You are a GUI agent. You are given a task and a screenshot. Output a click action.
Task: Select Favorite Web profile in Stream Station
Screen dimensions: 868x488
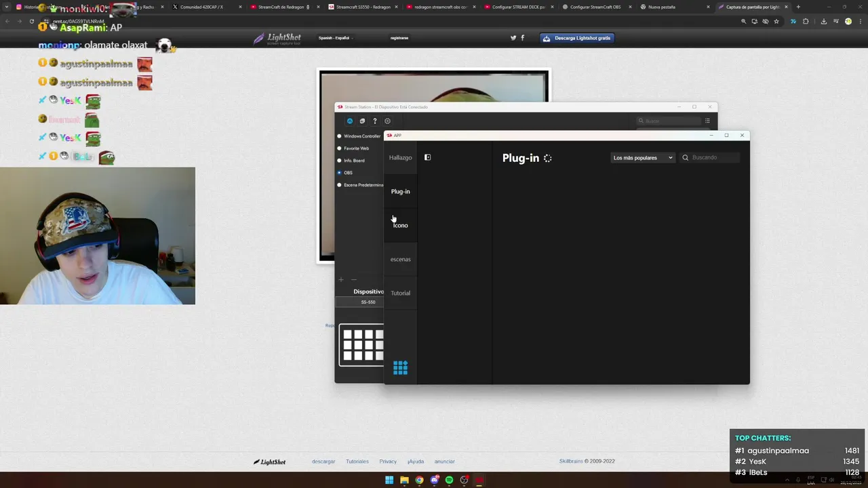(x=354, y=148)
